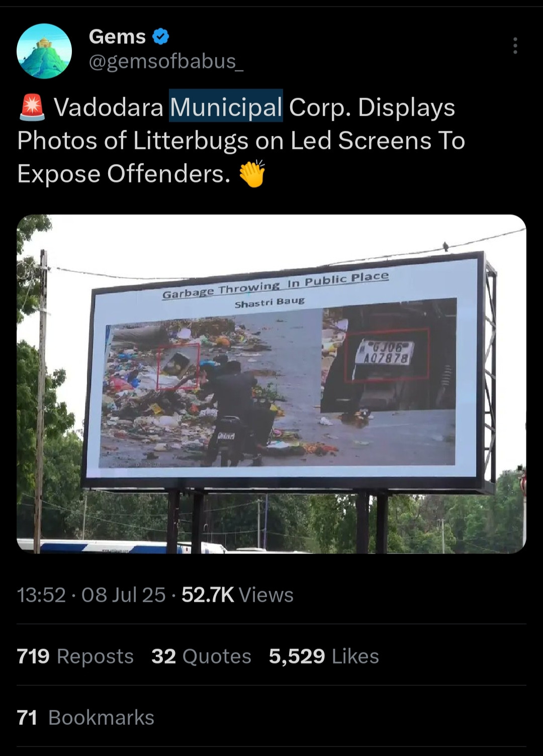View the 52.7K Views analytics
Screen dimensions: 543x756
(x=237, y=595)
